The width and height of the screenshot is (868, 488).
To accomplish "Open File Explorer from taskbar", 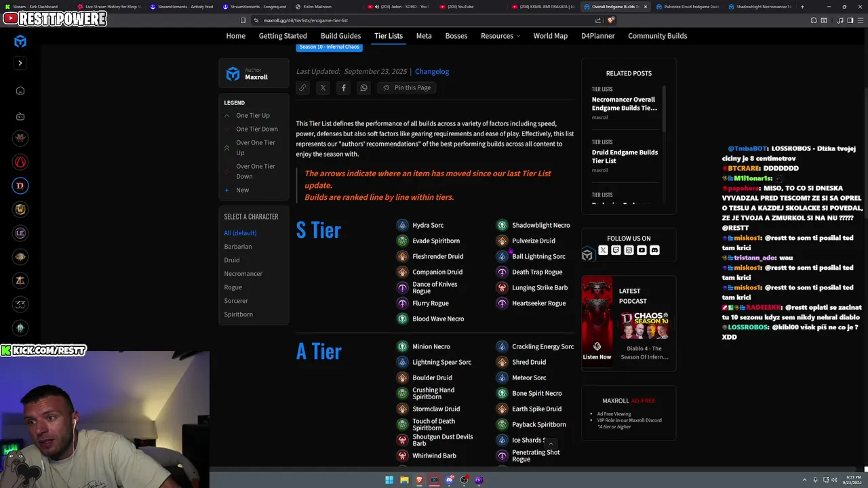I will [404, 480].
